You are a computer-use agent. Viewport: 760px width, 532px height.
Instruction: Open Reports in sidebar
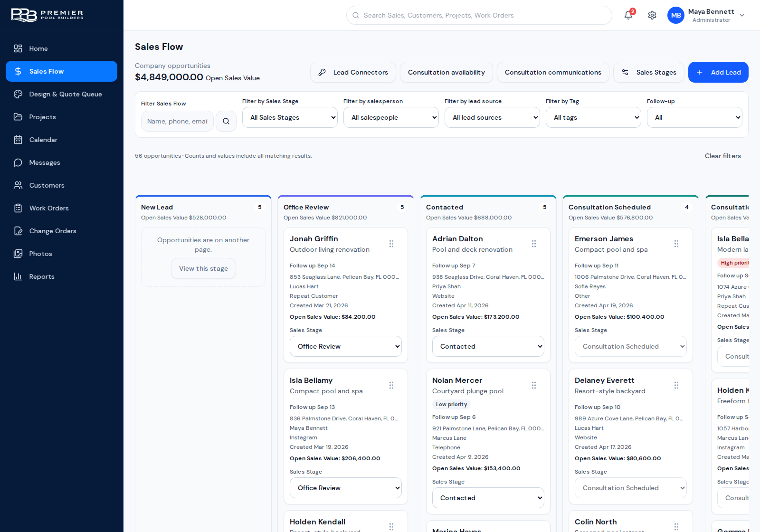pyautogui.click(x=61, y=276)
